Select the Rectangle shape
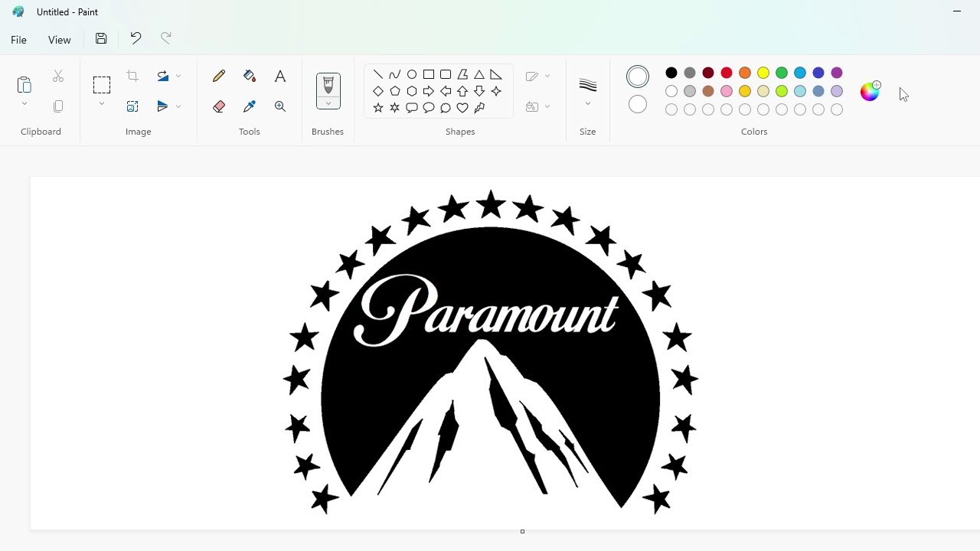 (x=429, y=74)
